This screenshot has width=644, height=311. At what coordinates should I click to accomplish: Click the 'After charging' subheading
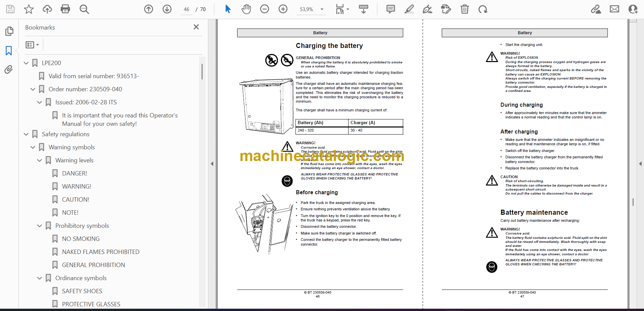[x=519, y=132]
